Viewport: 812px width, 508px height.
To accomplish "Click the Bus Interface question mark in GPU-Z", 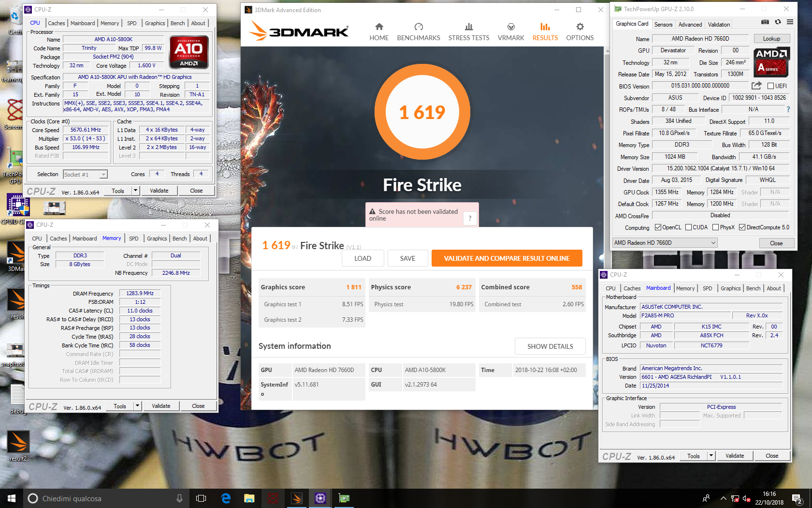I will tap(788, 109).
